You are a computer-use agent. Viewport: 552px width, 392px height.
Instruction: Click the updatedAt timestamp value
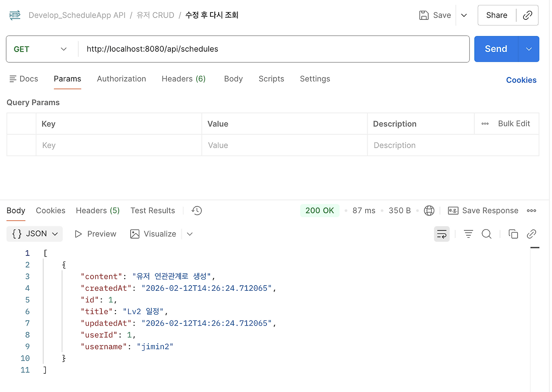[x=207, y=323]
